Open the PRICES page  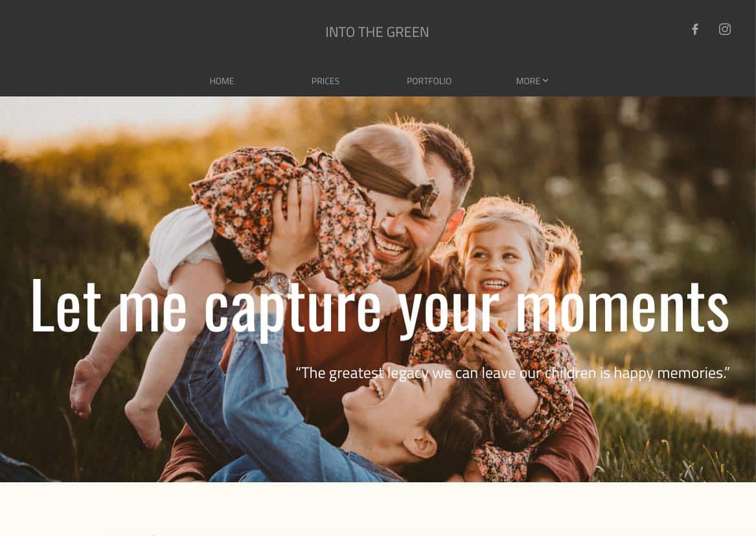pyautogui.click(x=325, y=81)
